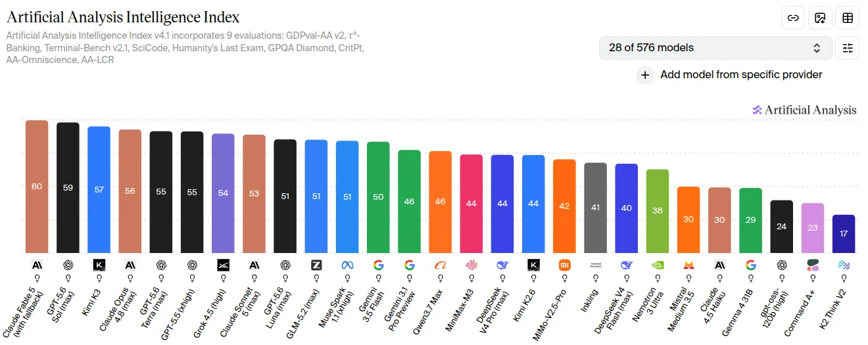
Task: Click the plus icon to add model
Action: 645,75
